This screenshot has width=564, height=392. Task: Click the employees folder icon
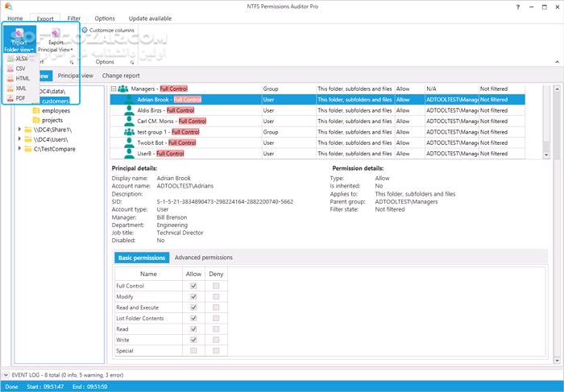(x=35, y=112)
